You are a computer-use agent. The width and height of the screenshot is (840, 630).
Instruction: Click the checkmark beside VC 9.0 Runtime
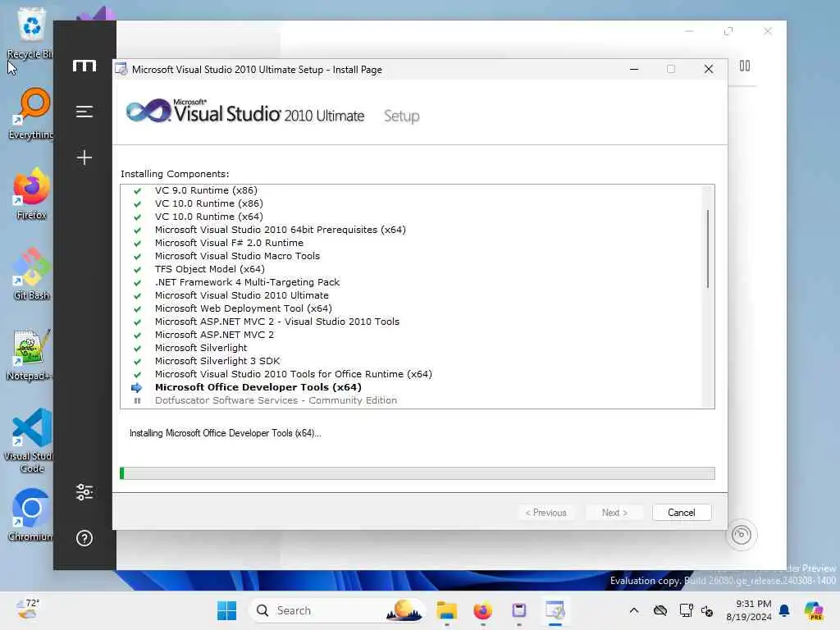(x=137, y=190)
